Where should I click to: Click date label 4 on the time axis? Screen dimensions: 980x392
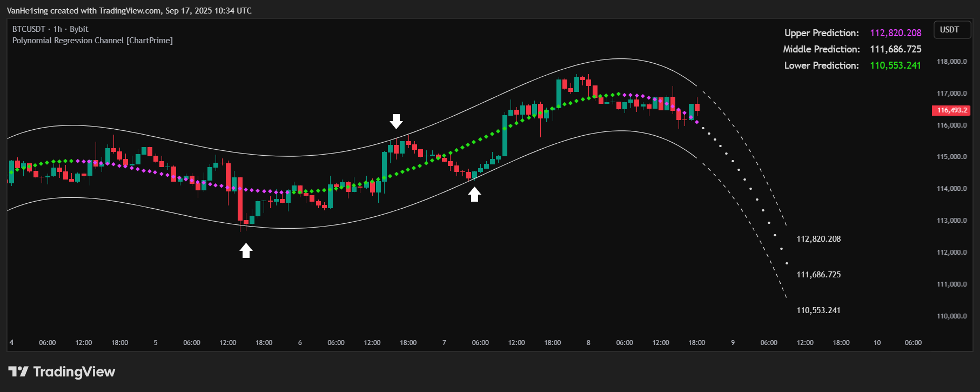(11, 343)
